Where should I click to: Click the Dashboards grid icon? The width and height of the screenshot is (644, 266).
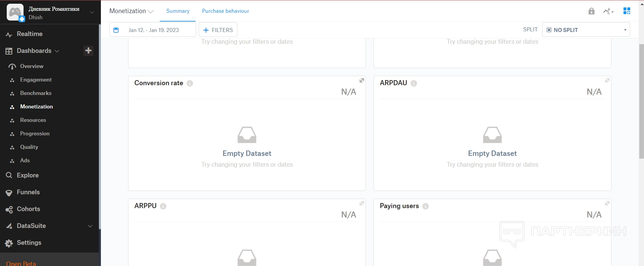pyautogui.click(x=9, y=51)
